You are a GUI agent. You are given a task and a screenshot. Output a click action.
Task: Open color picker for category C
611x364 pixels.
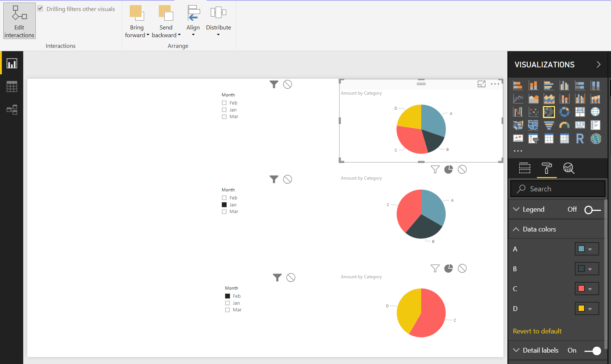coord(587,289)
